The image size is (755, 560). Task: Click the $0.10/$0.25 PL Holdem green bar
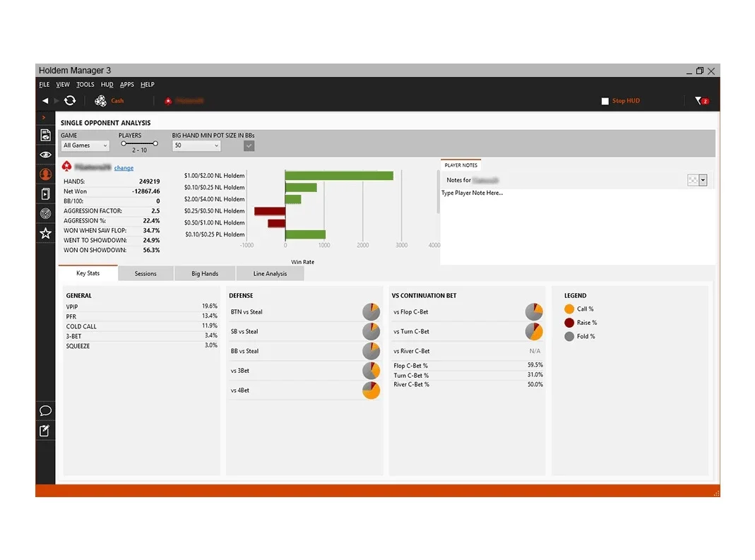click(305, 234)
